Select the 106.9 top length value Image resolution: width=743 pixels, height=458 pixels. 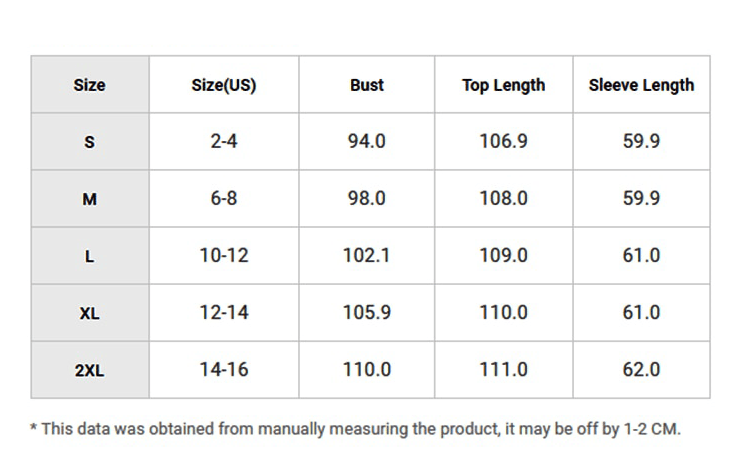click(503, 142)
